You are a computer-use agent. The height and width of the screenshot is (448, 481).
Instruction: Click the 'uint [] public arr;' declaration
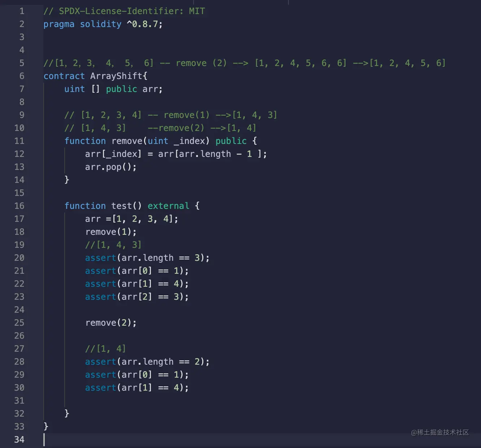coord(113,89)
